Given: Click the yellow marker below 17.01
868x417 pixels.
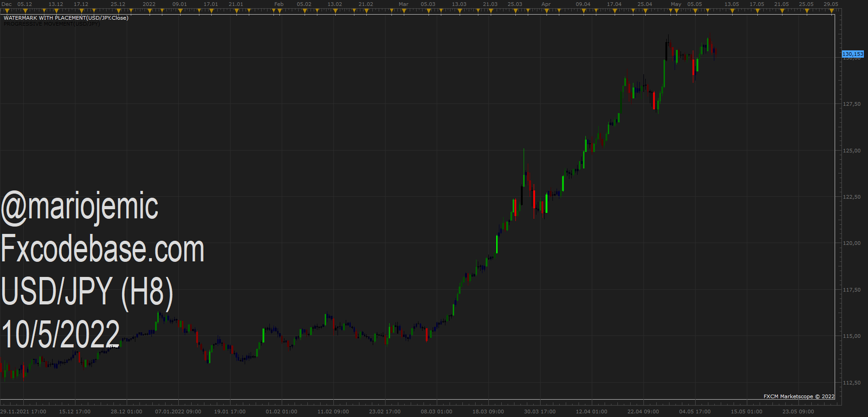Looking at the screenshot, I should pos(211,11).
